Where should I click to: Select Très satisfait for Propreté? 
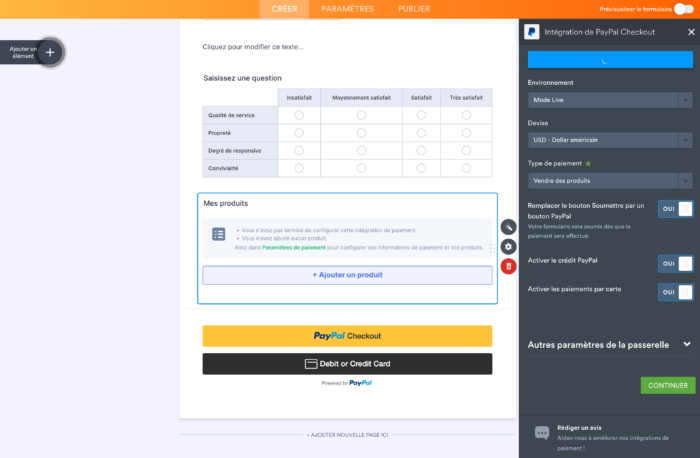pos(466,133)
